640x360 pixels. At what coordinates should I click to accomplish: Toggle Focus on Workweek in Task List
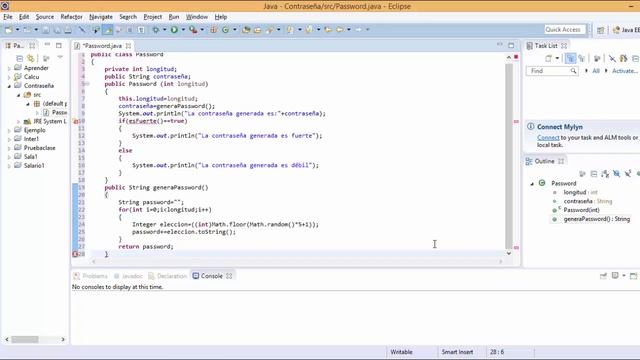(597, 59)
